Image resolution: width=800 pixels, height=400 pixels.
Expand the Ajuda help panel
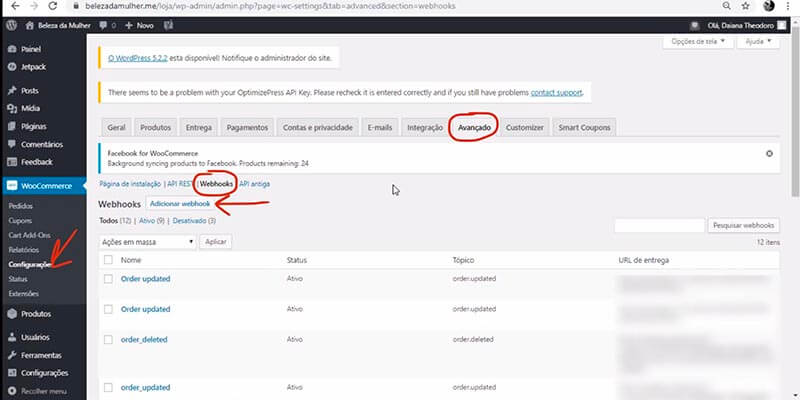coord(759,41)
